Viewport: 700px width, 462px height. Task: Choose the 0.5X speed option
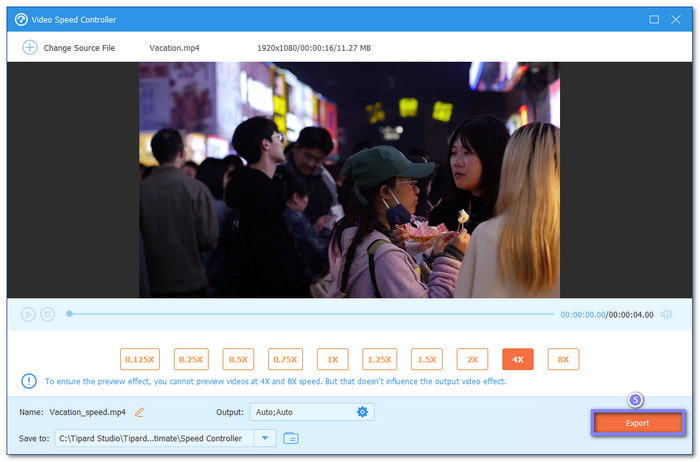coord(236,359)
